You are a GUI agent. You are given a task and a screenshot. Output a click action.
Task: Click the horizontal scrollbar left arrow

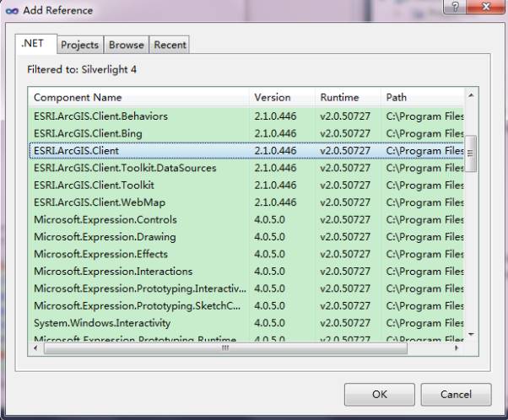point(35,348)
